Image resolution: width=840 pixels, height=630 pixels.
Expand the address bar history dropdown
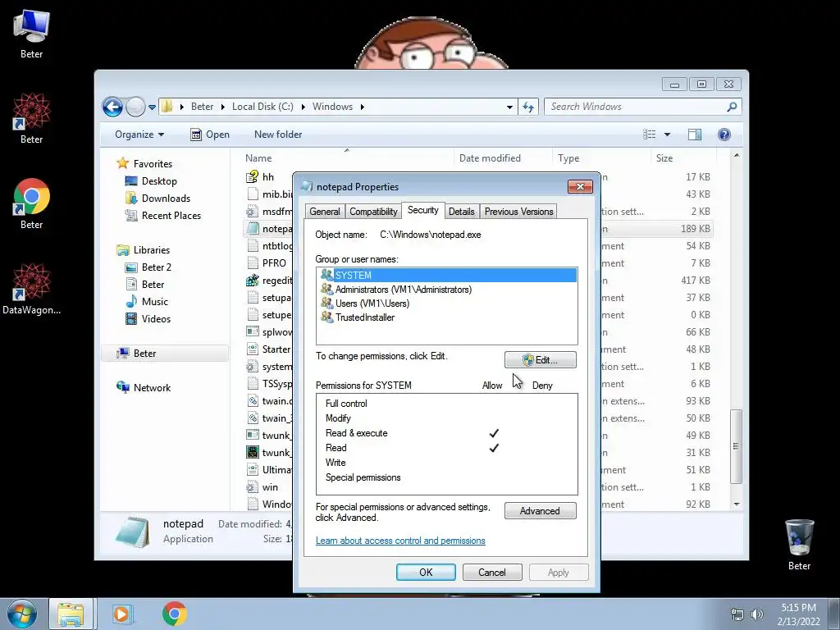click(x=509, y=107)
